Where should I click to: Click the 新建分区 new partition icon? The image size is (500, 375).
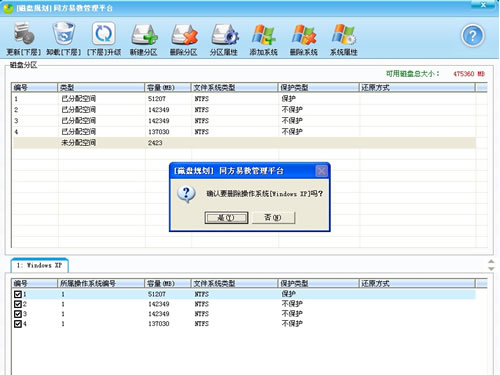pyautogui.click(x=144, y=34)
